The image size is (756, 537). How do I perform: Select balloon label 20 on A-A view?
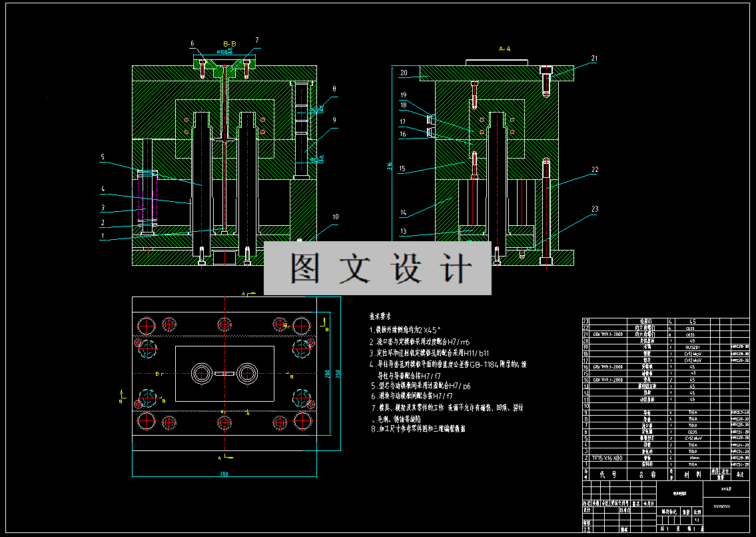click(404, 73)
